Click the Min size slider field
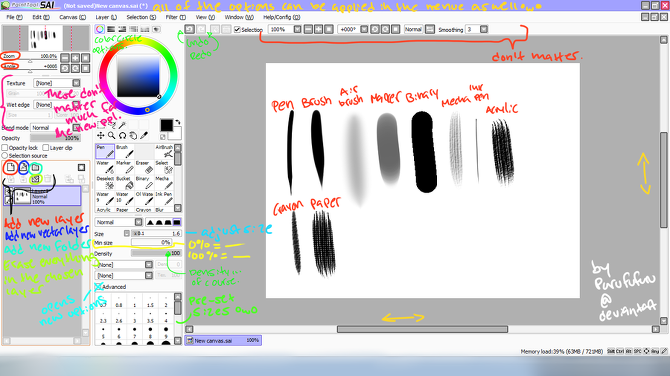The width and height of the screenshot is (670, 376). [151, 242]
